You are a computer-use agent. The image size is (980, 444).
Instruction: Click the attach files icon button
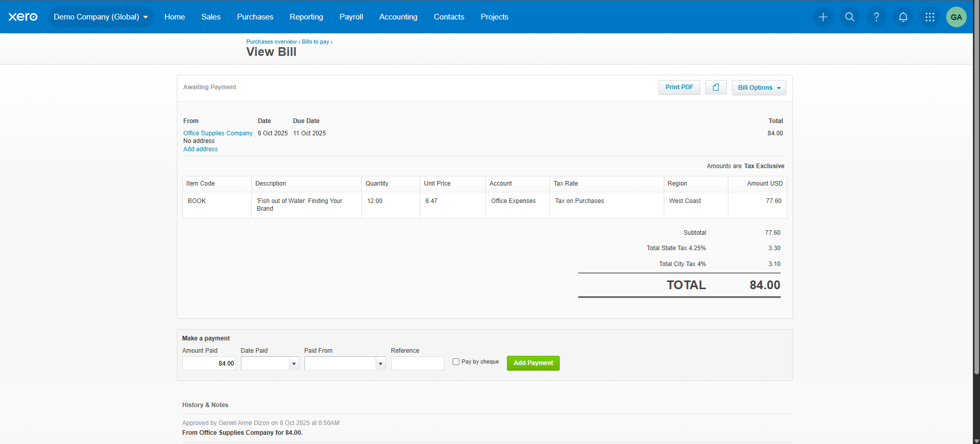click(716, 88)
